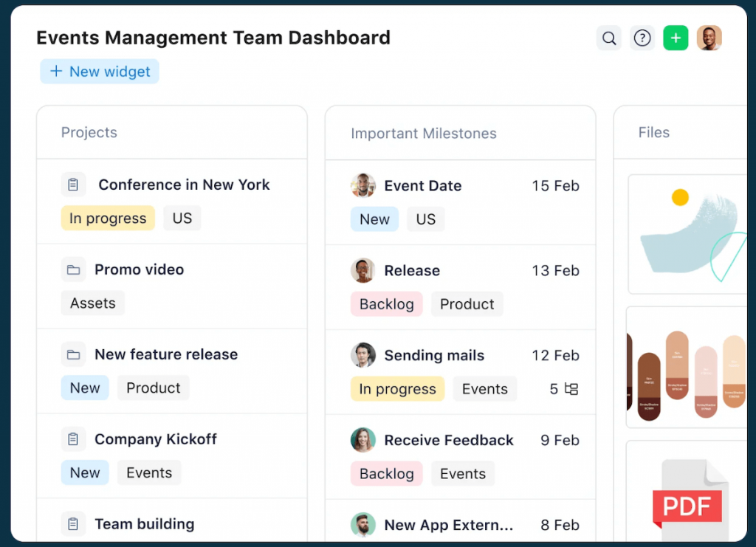Open help via question mark icon
Viewport: 756px width, 547px height.
point(642,38)
